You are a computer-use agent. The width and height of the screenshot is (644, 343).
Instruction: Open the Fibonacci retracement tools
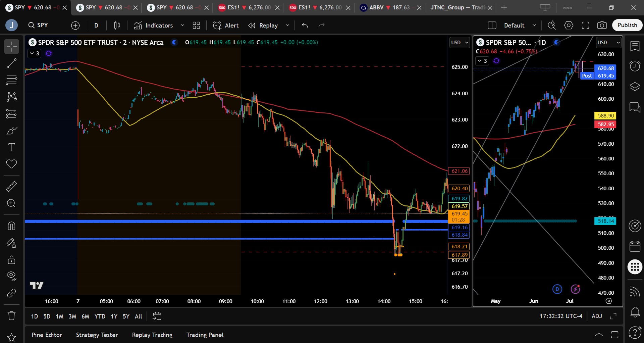[x=11, y=80]
